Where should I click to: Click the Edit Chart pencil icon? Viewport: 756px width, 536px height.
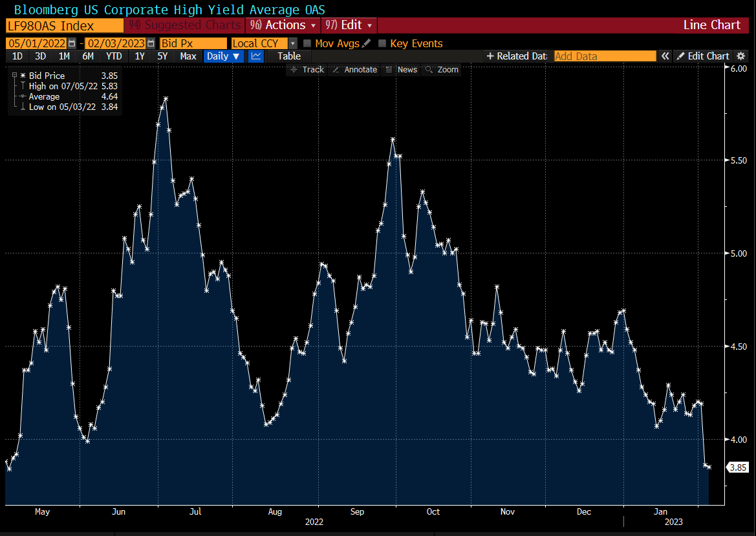703,56
